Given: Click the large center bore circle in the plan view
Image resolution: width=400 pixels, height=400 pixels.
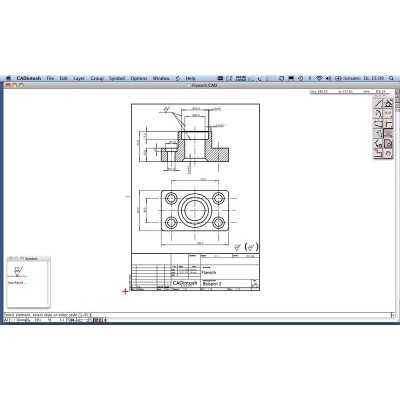Looking at the screenshot, I should coord(194,210).
